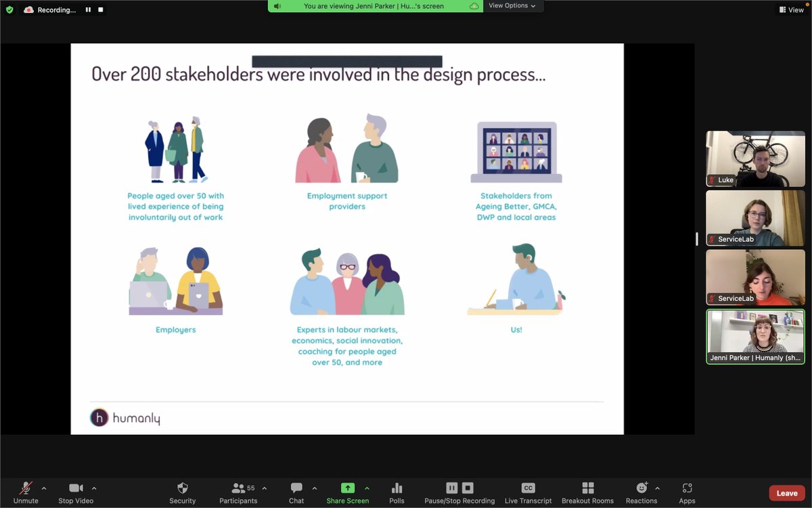
Task: Unmute your microphone
Action: click(26, 492)
